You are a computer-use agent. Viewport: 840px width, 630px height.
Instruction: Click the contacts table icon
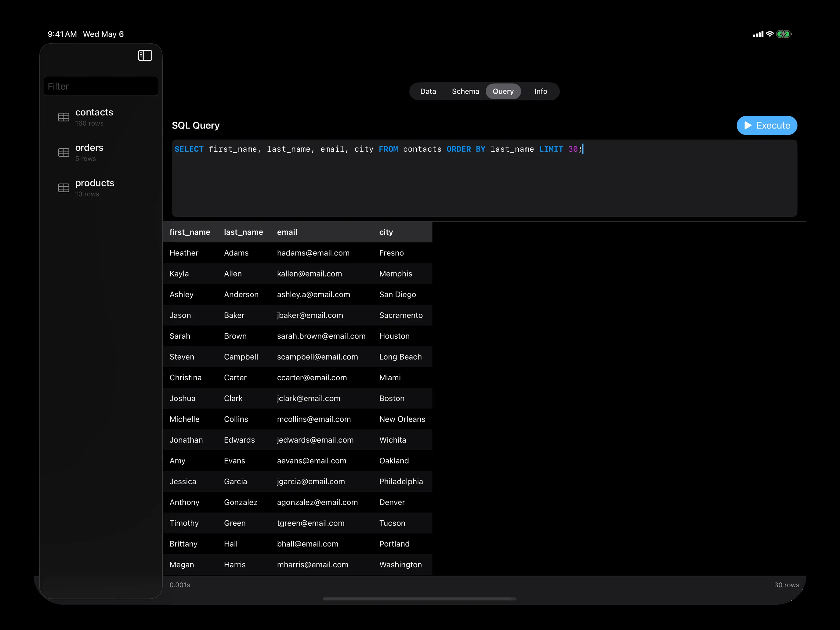tap(64, 117)
